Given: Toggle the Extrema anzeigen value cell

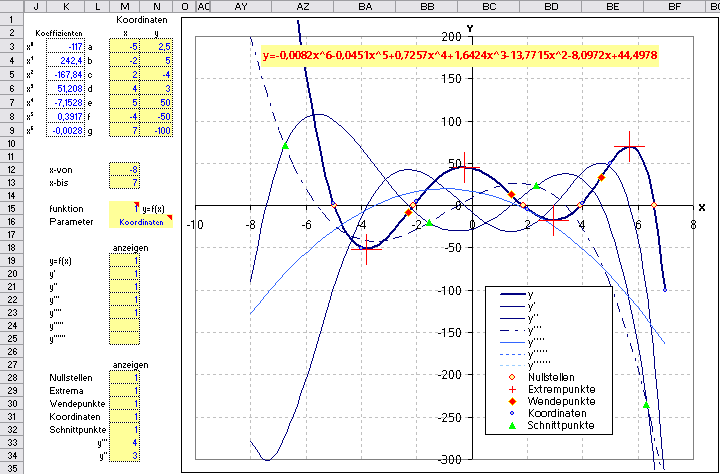Looking at the screenshot, I should (x=125, y=390).
